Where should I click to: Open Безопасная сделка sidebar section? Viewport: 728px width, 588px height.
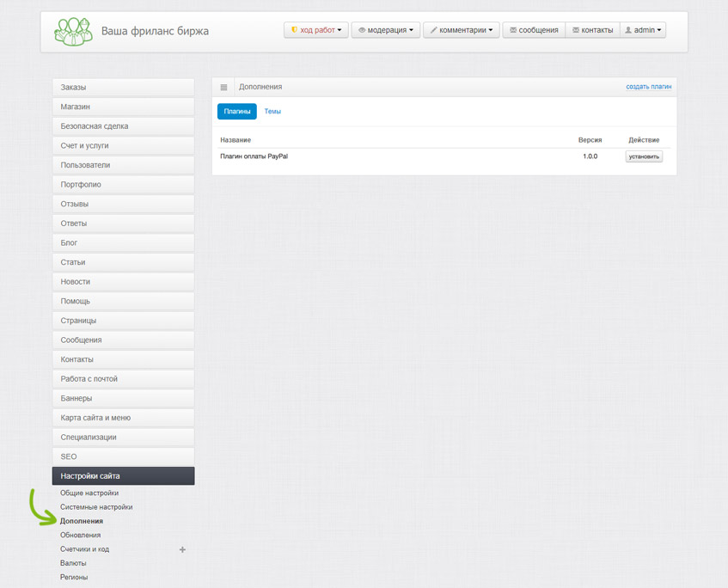coord(124,126)
